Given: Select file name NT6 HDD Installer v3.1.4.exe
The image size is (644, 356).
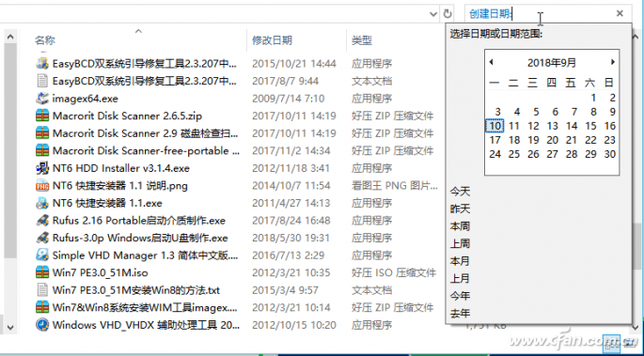Looking at the screenshot, I should coord(120,168).
